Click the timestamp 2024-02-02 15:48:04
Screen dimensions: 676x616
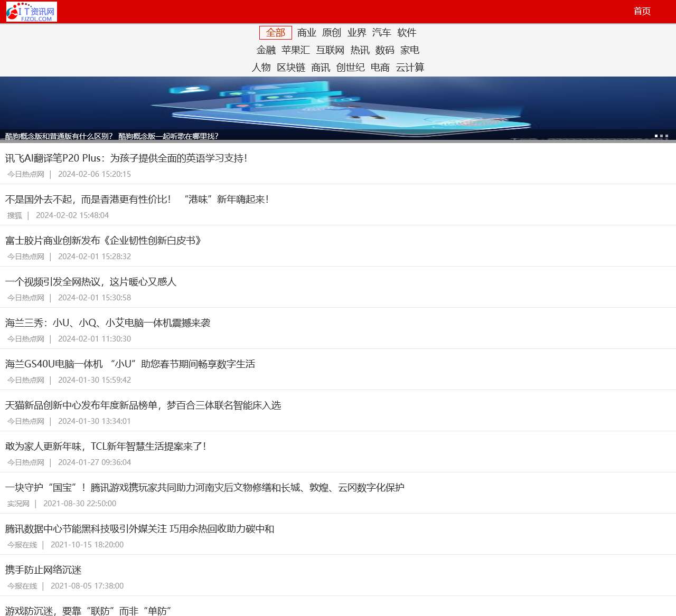[72, 215]
